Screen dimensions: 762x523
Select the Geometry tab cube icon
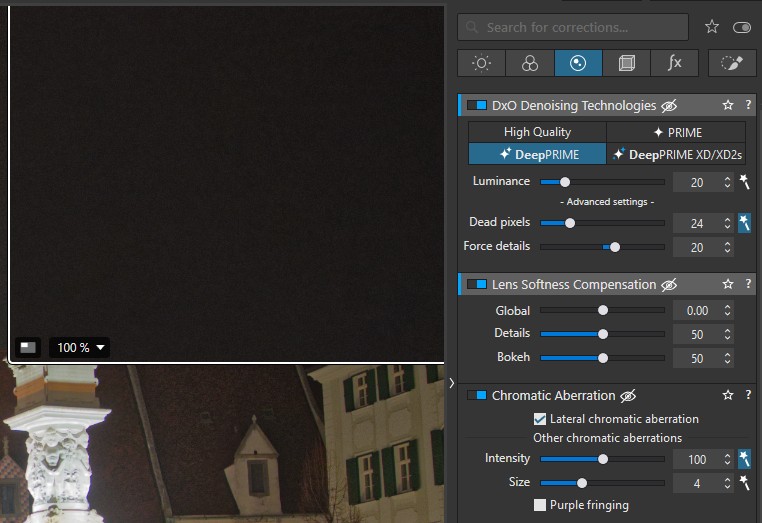pyautogui.click(x=626, y=63)
